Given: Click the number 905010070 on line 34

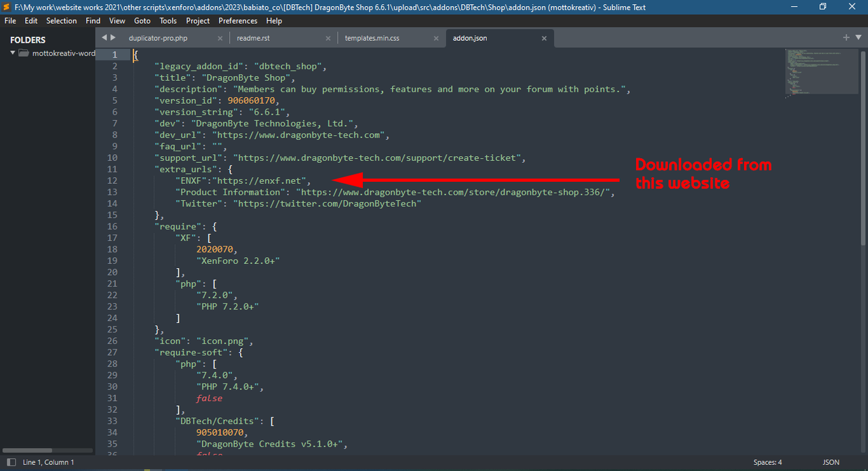Looking at the screenshot, I should [x=220, y=432].
